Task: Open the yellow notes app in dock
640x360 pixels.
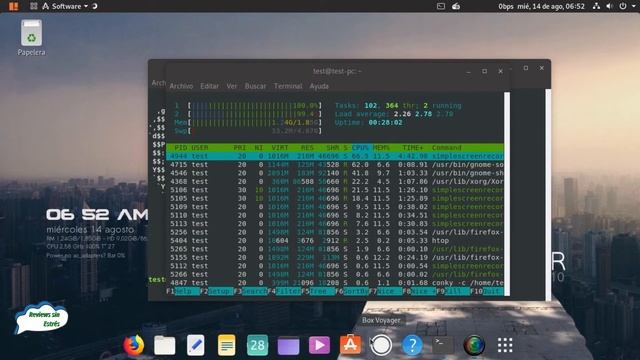Action: (227, 345)
